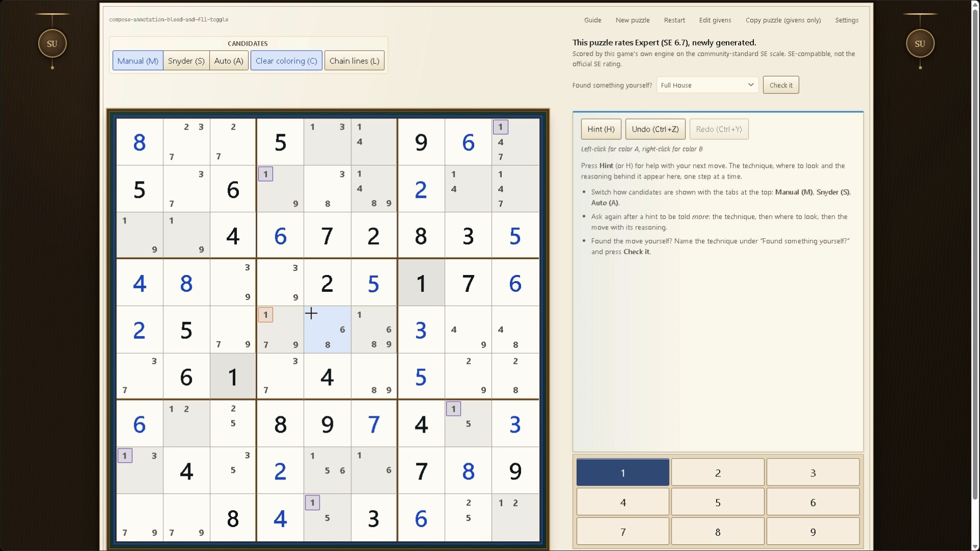Select Manual (M) candidates mode

[x=138, y=61]
